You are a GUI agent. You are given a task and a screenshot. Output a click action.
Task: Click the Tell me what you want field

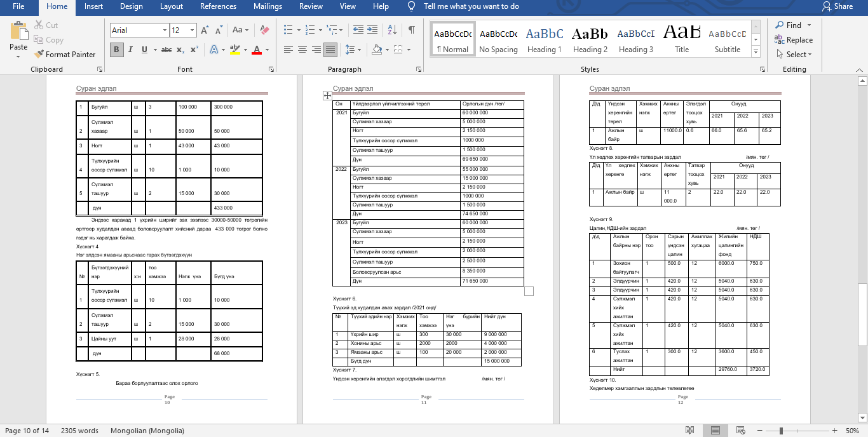pos(471,6)
